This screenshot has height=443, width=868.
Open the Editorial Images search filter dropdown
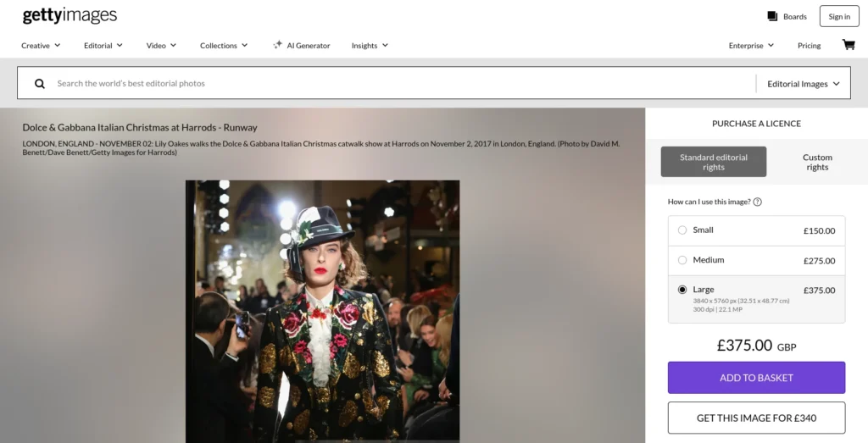tap(804, 84)
